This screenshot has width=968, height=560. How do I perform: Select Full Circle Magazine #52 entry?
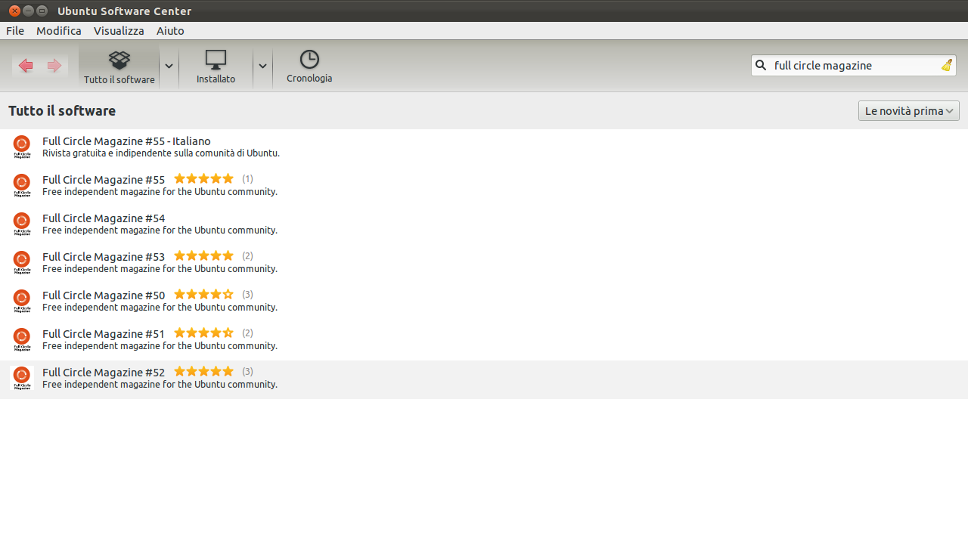pyautogui.click(x=484, y=379)
